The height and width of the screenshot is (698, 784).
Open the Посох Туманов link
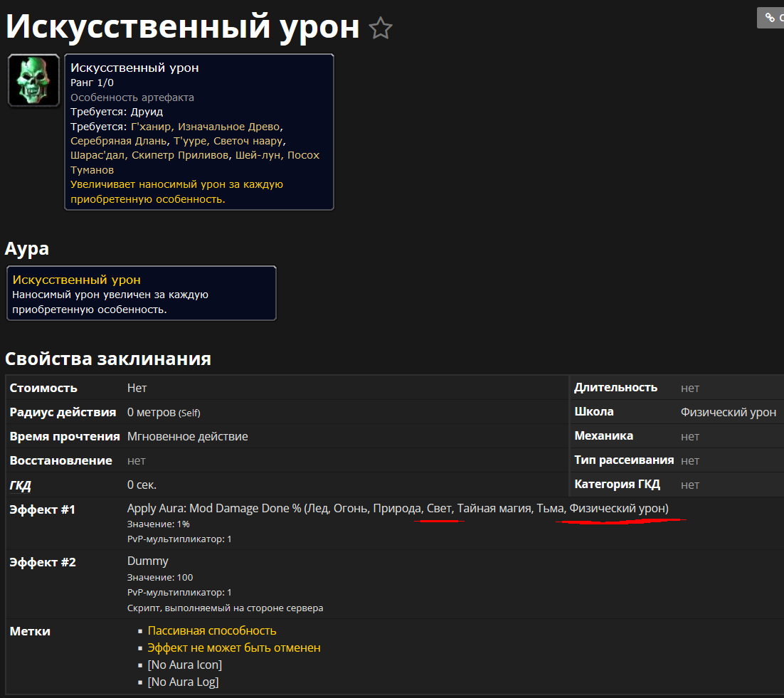pos(196,163)
